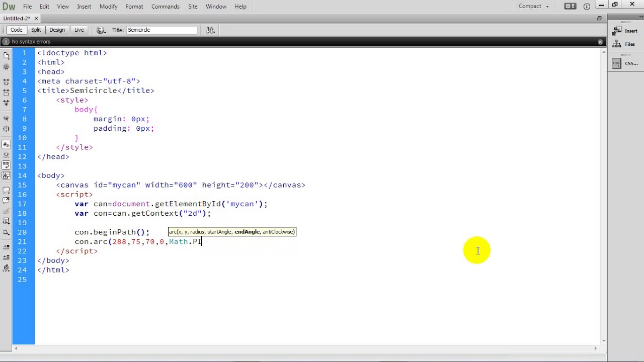644x362 pixels.
Task: Click line number 21 in the gutter
Action: (x=22, y=242)
